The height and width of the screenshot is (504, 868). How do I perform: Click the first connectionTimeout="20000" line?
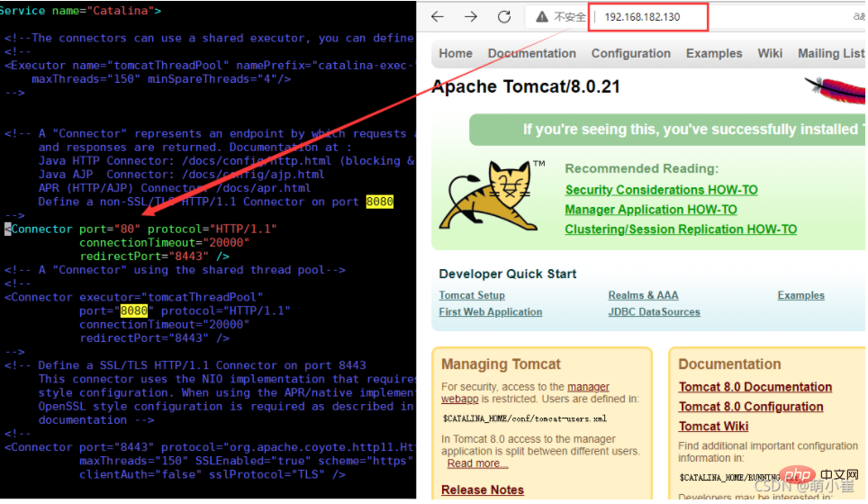point(165,243)
